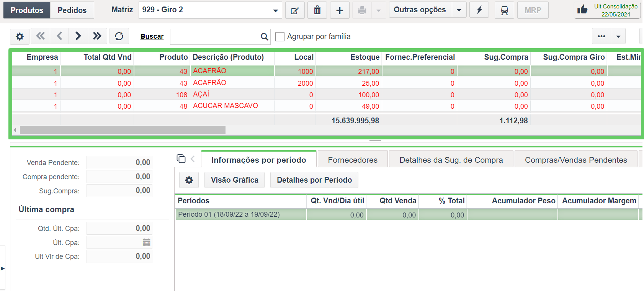
Task: Jump to last page with double-right arrows
Action: (x=97, y=36)
